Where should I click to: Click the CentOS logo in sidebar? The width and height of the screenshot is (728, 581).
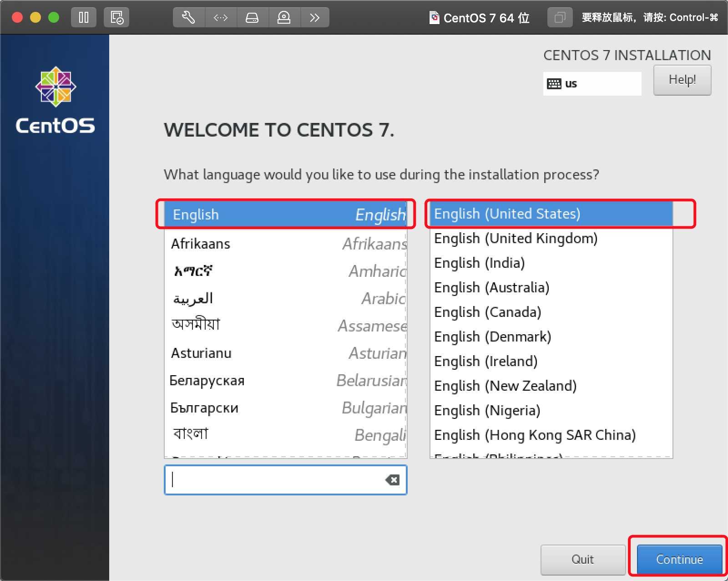click(55, 101)
